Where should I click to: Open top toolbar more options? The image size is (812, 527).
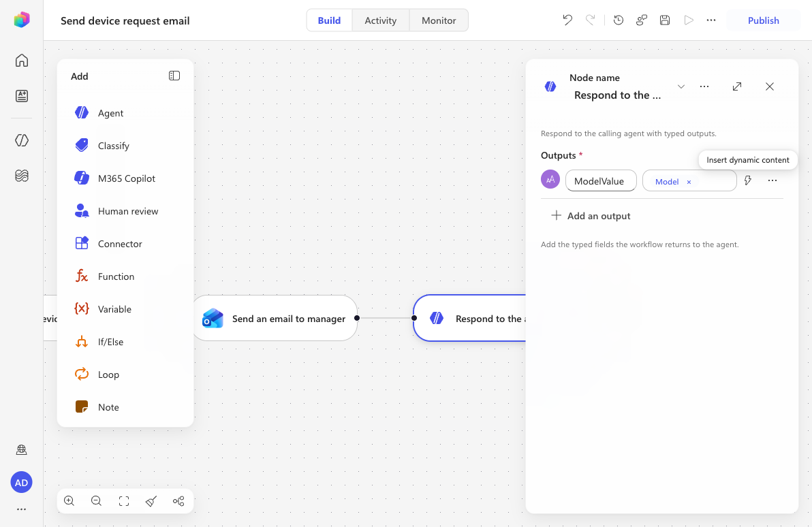point(711,20)
